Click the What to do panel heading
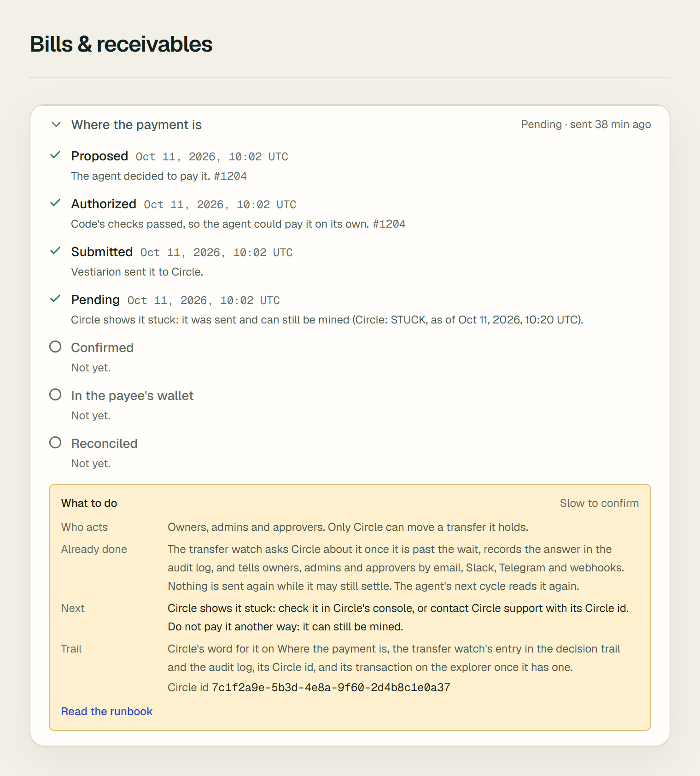Image resolution: width=700 pixels, height=776 pixels. 89,503
